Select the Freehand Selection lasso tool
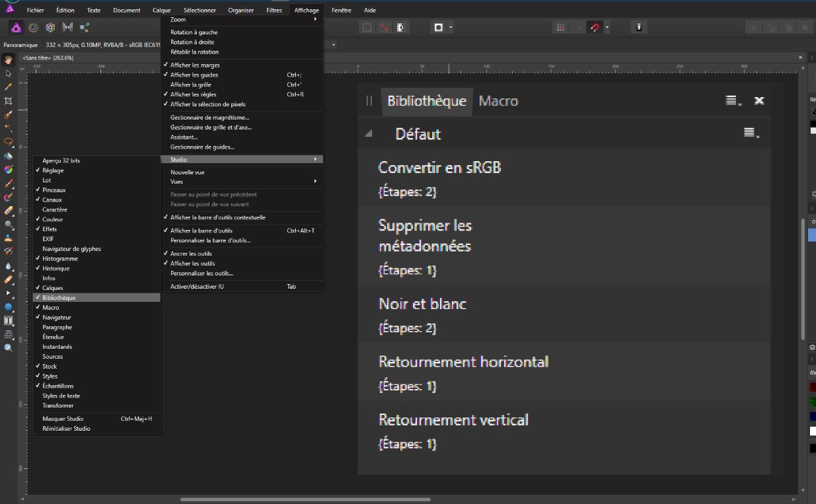 click(x=9, y=141)
